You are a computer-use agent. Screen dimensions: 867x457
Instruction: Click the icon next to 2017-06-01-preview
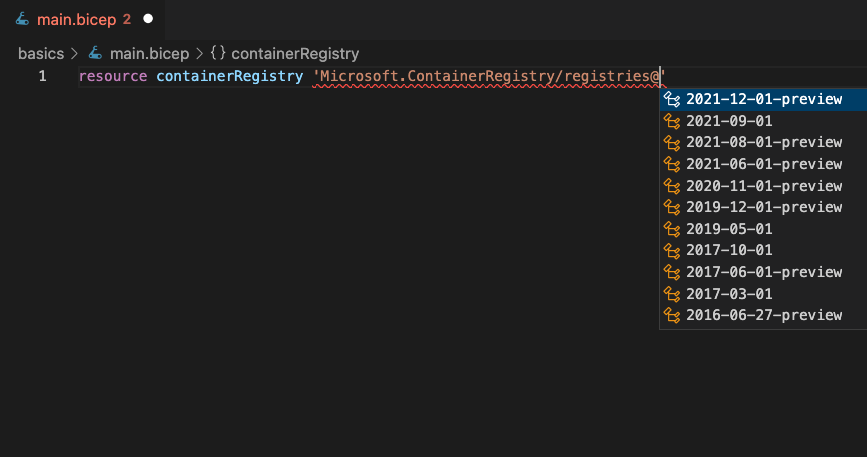[x=673, y=272]
